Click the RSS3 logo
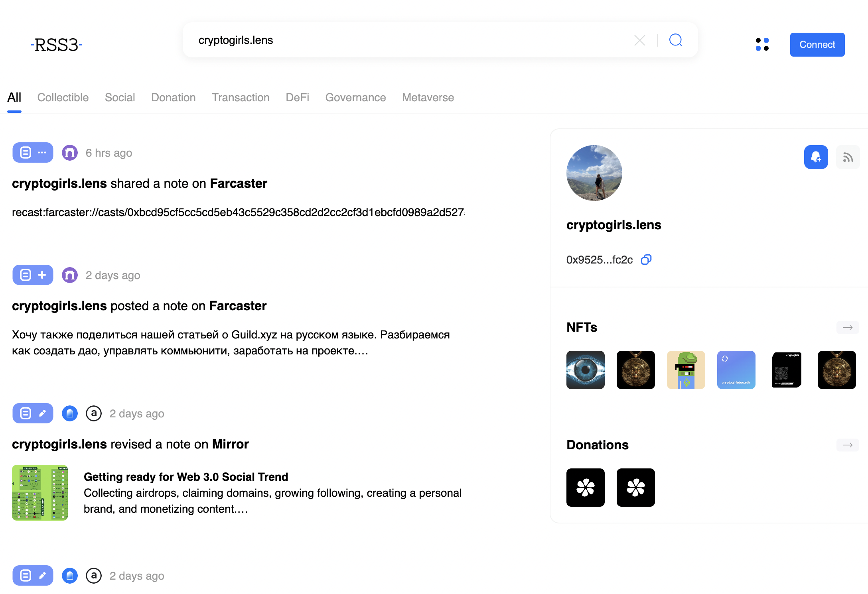The width and height of the screenshot is (868, 594). click(x=57, y=45)
